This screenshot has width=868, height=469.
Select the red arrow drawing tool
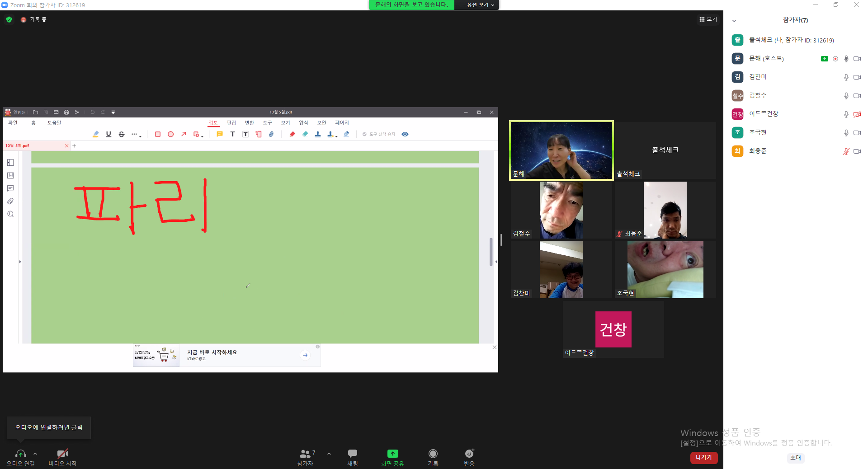184,134
